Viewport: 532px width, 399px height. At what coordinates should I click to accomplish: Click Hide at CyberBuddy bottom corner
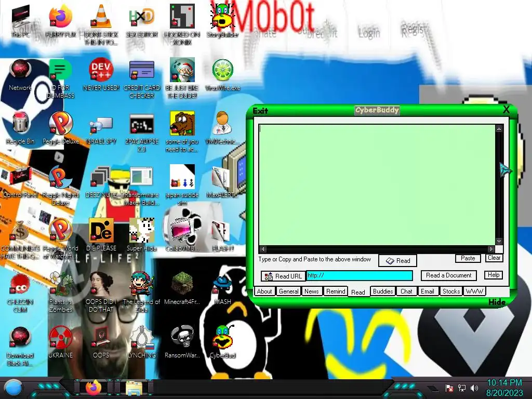(x=497, y=302)
